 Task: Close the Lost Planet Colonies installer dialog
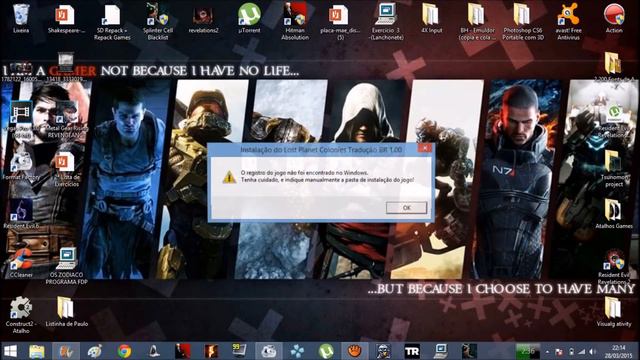425,148
